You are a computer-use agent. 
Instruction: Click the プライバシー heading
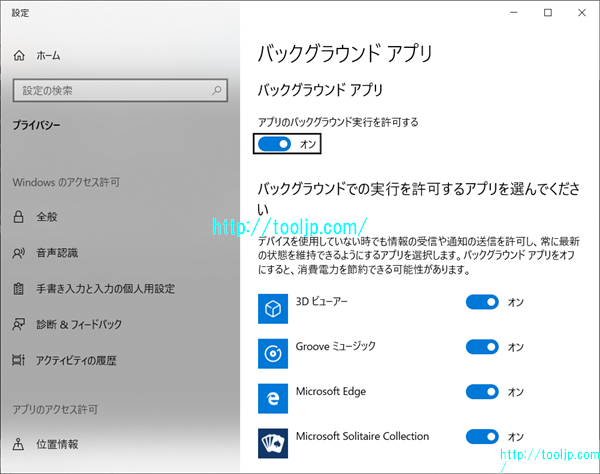36,125
